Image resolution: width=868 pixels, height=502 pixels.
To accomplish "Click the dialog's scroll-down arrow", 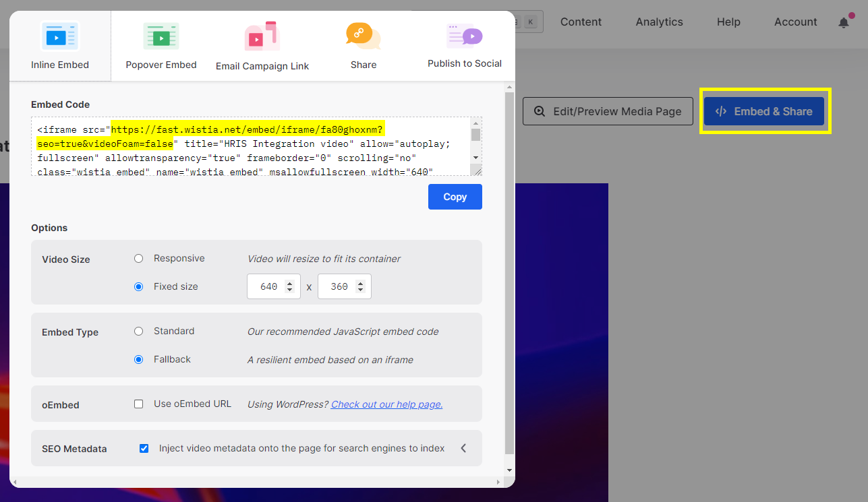I will 510,470.
